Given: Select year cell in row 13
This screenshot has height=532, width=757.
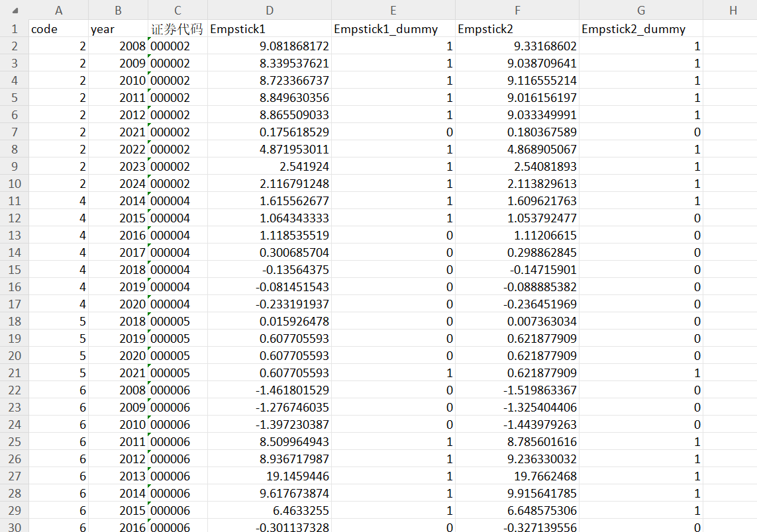Looking at the screenshot, I should coord(119,236).
